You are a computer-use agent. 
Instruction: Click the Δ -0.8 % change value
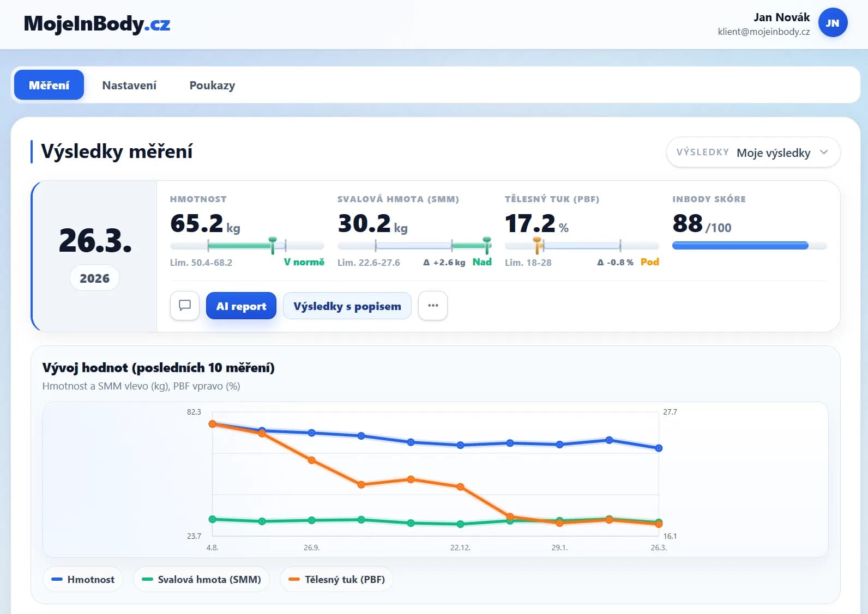coord(616,263)
